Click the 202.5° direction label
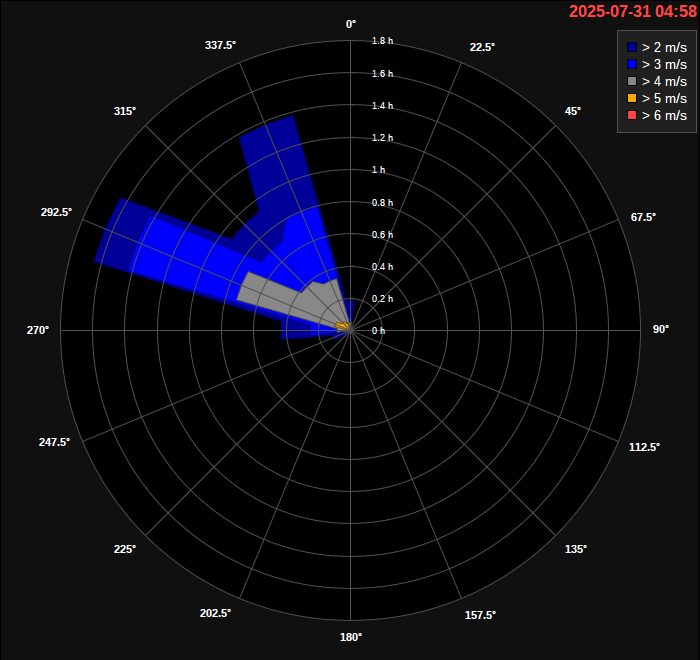This screenshot has height=660, width=700. pyautogui.click(x=215, y=613)
